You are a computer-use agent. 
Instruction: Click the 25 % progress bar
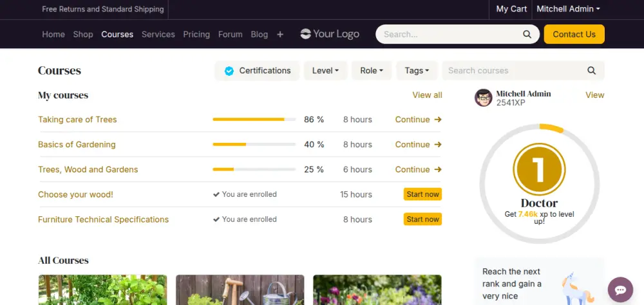(x=254, y=169)
